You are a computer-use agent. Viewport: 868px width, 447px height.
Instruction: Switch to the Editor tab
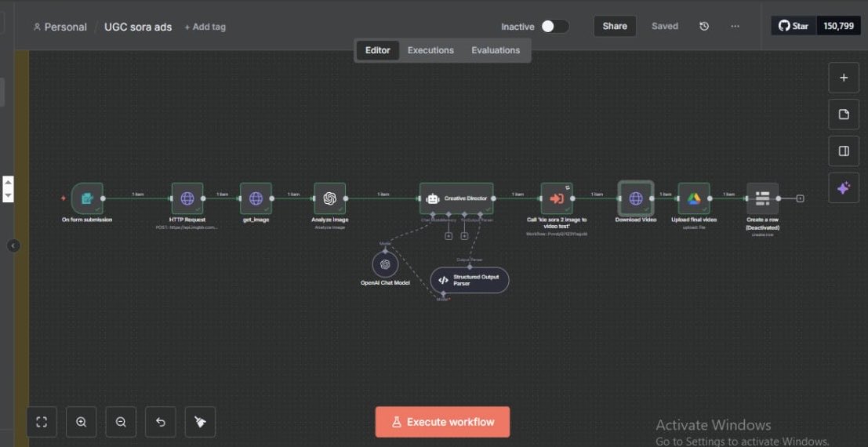pyautogui.click(x=377, y=50)
